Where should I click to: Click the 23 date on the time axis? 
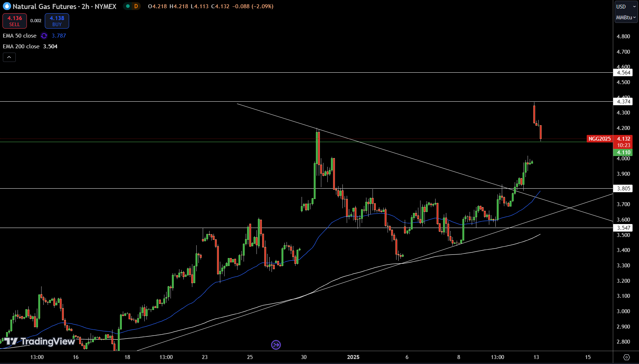205,357
